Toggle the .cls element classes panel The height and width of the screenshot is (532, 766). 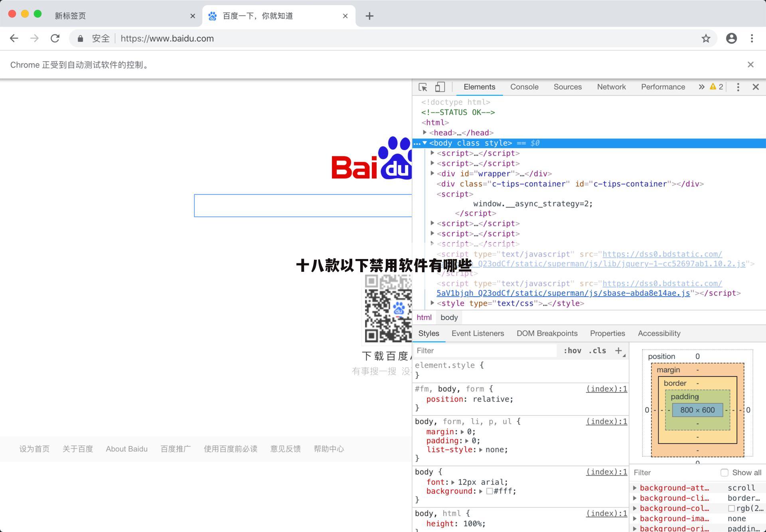pyautogui.click(x=597, y=350)
